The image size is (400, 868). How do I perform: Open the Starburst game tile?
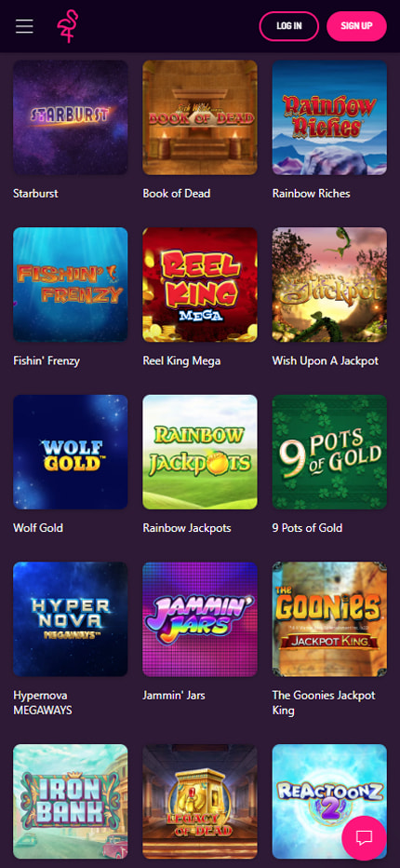click(x=71, y=117)
